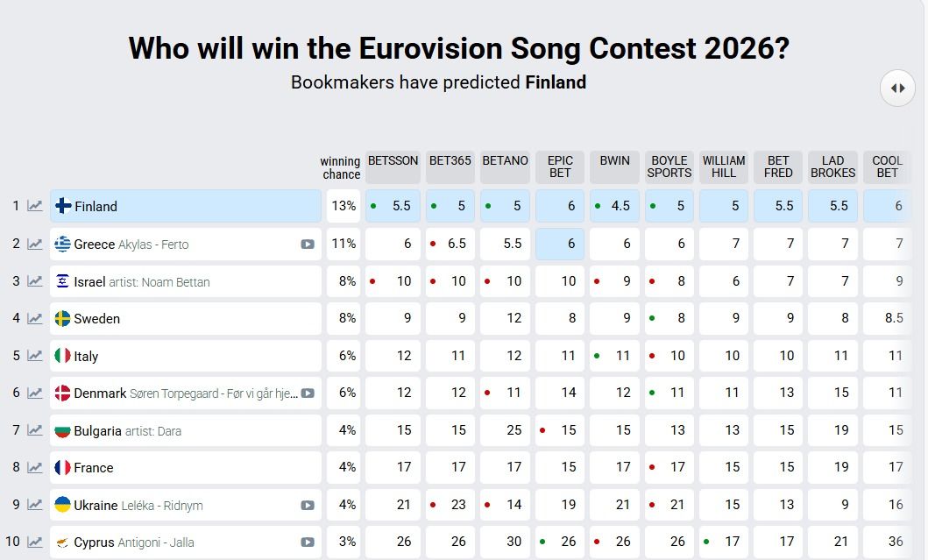Select Greece's highlighted Epic Bet odds cell
Image resolution: width=928 pixels, height=560 pixels.
[561, 244]
